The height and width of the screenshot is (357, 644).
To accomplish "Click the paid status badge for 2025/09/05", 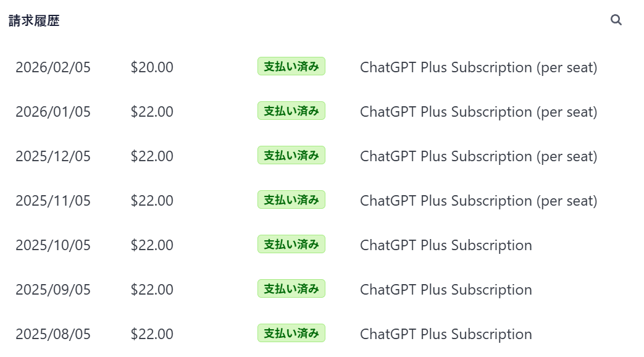I will [291, 289].
